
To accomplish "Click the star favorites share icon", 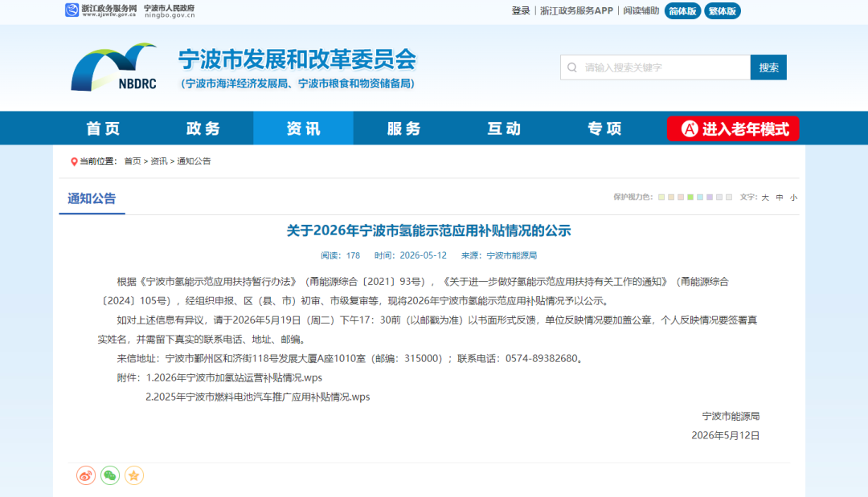I will pos(134,475).
